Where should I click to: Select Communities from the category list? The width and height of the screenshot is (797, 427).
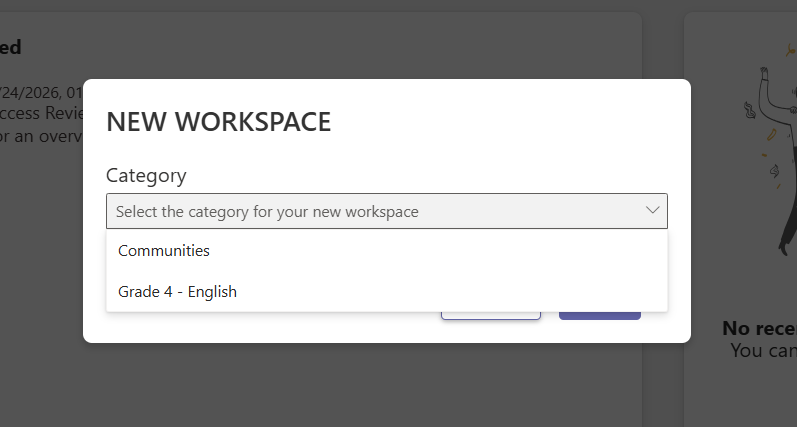(164, 251)
